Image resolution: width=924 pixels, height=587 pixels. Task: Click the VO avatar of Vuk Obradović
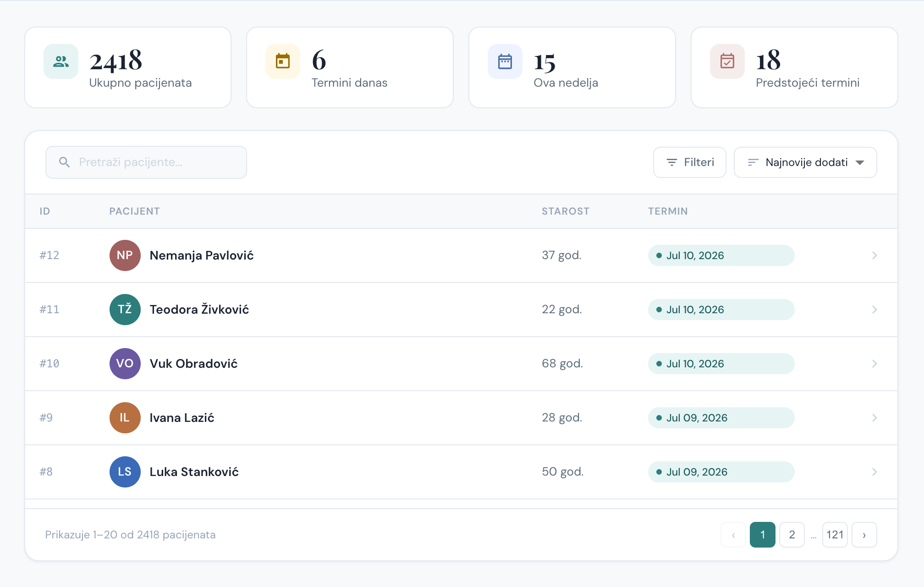click(125, 364)
